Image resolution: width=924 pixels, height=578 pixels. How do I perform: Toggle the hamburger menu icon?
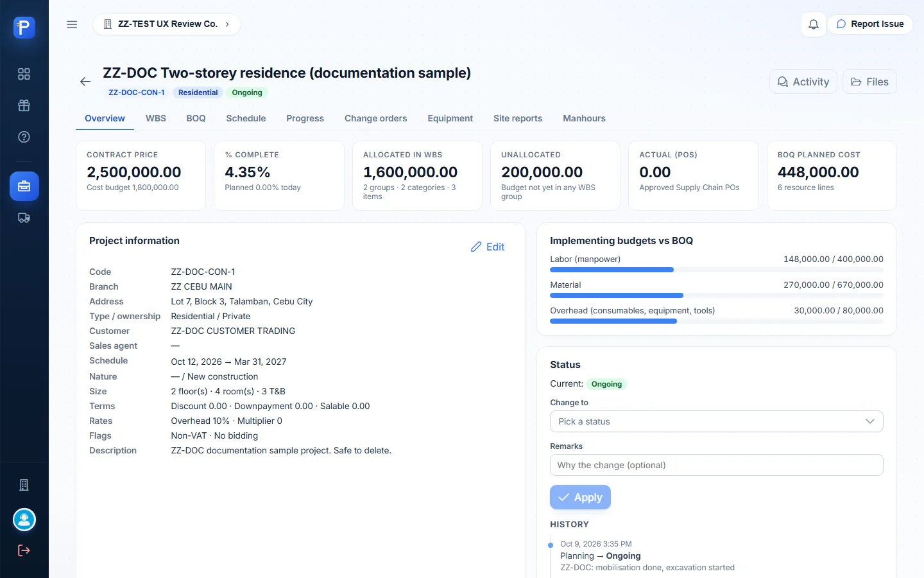[72, 24]
